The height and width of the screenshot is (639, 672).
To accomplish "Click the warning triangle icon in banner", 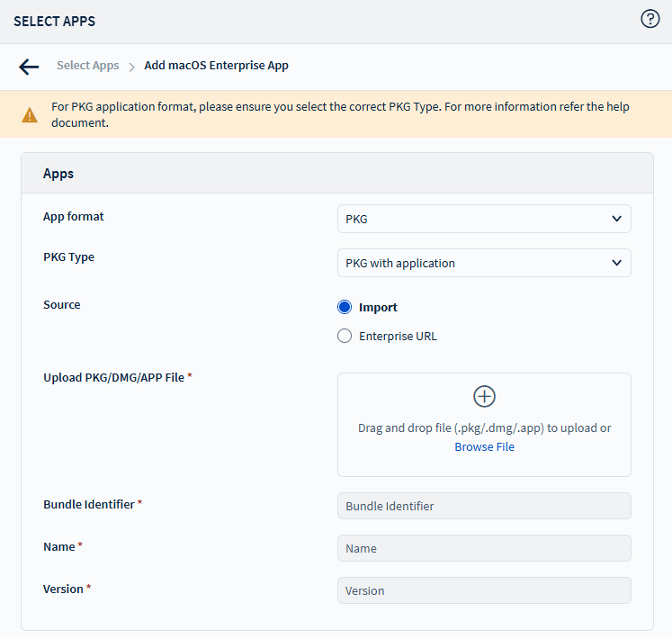I will pyautogui.click(x=31, y=115).
